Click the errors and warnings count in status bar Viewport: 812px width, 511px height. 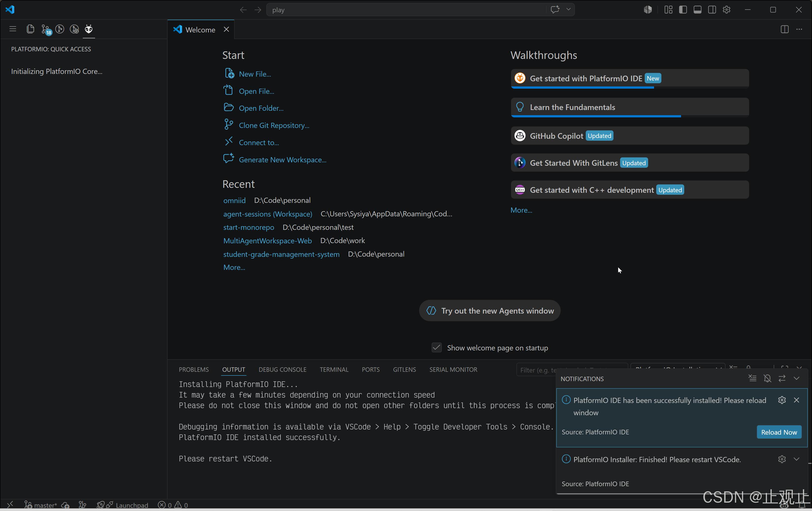173,505
